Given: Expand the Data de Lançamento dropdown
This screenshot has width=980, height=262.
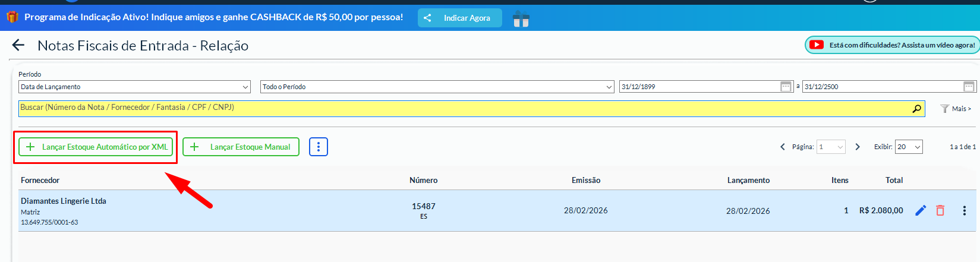Looking at the screenshot, I should click(134, 87).
